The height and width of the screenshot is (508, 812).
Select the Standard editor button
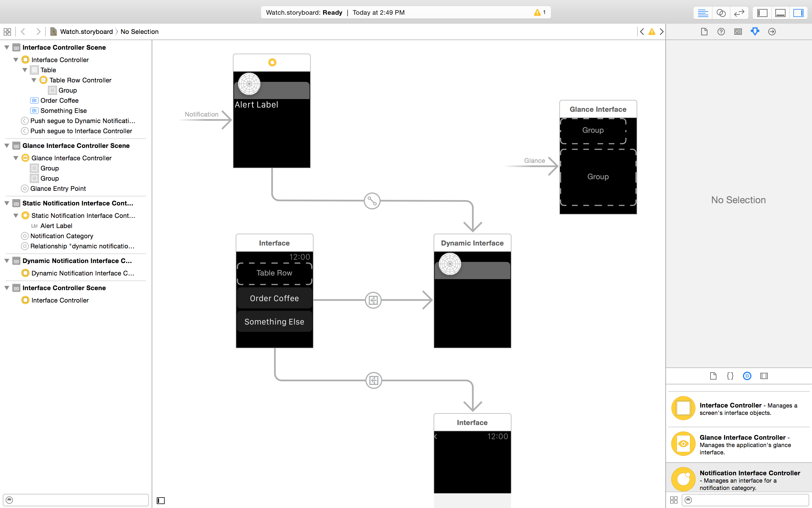703,13
